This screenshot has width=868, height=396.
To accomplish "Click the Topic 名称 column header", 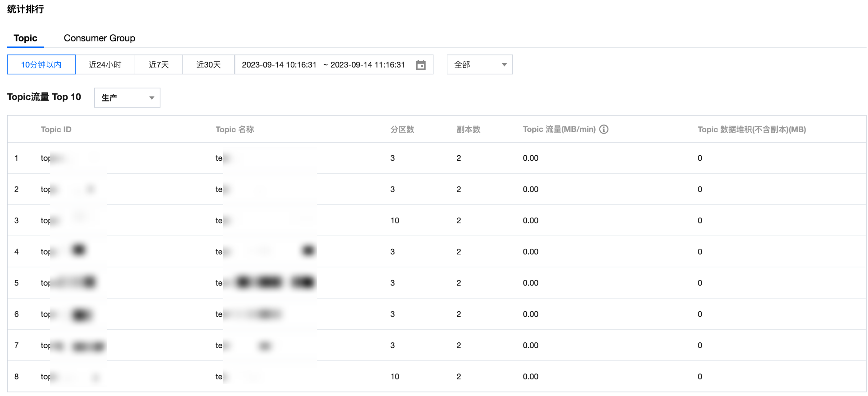I will pos(234,129).
